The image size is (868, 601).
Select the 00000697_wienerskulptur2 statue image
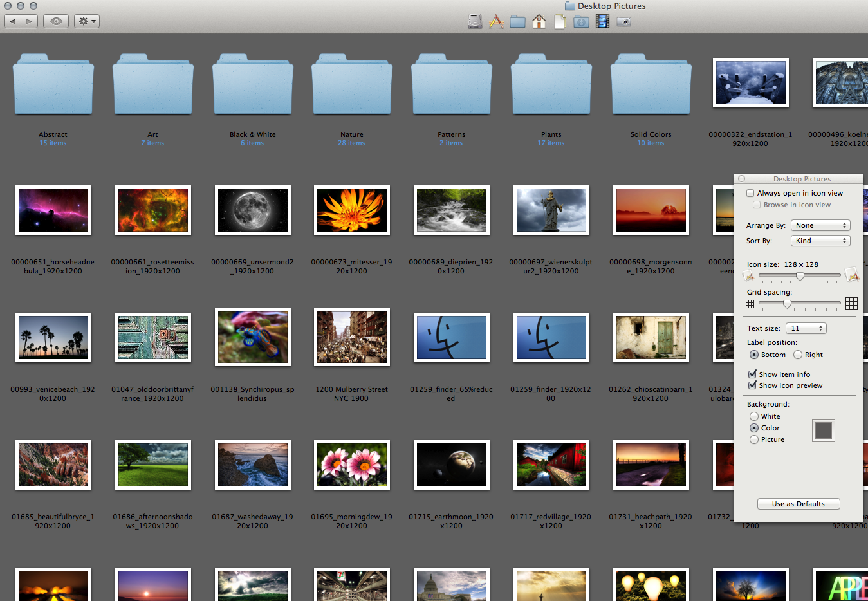pos(551,210)
